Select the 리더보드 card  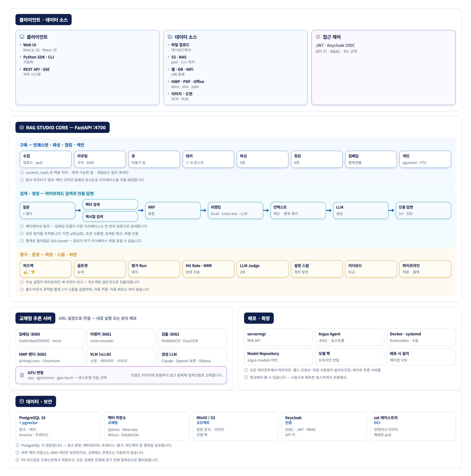(x=371, y=269)
